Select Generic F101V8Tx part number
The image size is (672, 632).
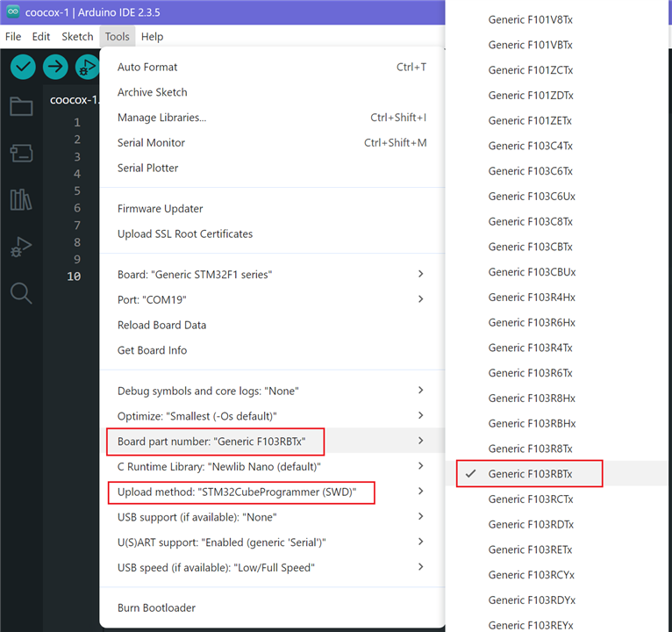556,19
